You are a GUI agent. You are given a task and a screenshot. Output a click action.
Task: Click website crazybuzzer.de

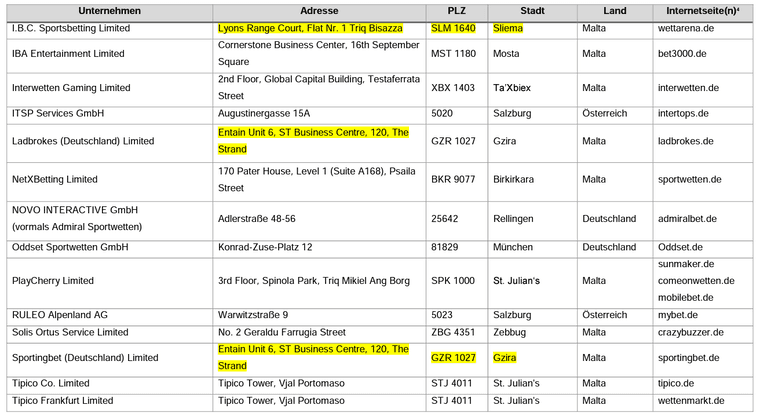[691, 333]
